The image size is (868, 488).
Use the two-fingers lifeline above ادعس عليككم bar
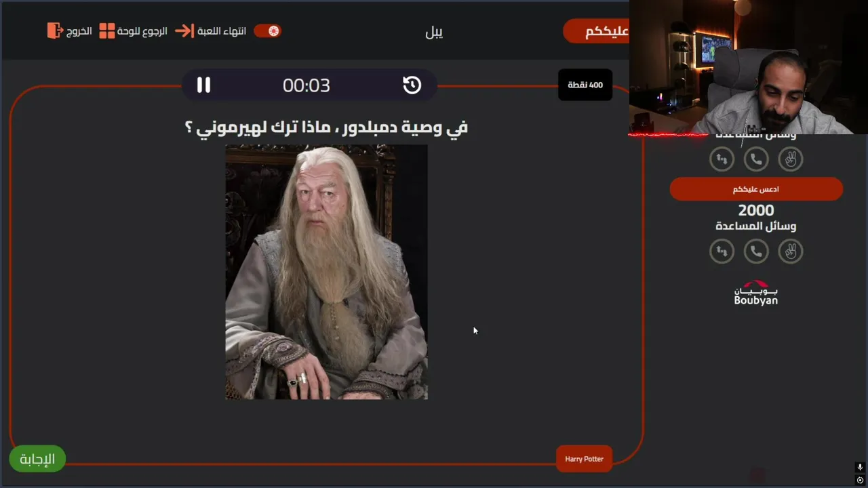point(791,159)
